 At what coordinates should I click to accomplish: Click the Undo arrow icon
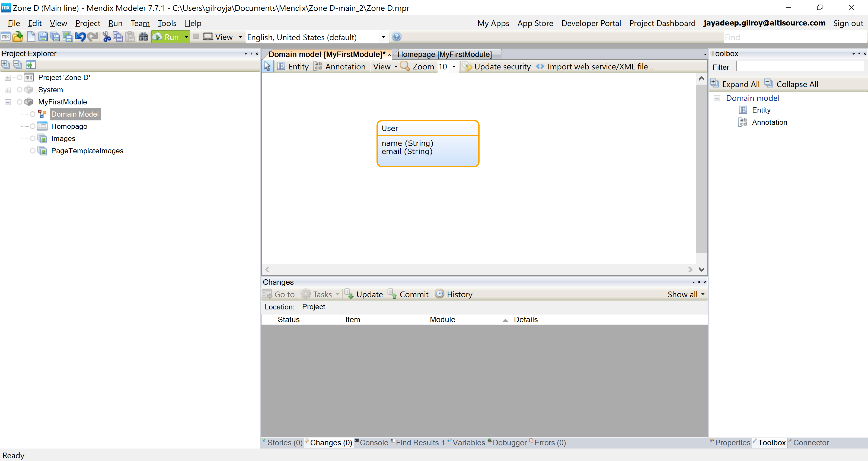[80, 37]
